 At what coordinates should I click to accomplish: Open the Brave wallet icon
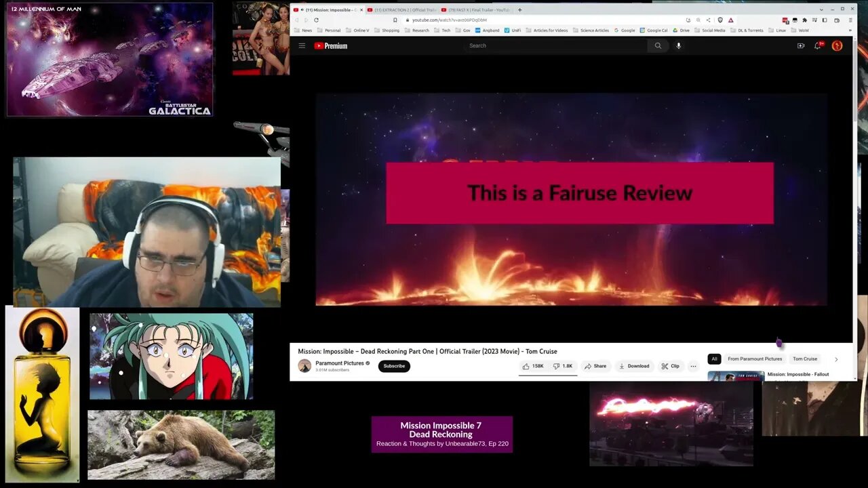837,20
